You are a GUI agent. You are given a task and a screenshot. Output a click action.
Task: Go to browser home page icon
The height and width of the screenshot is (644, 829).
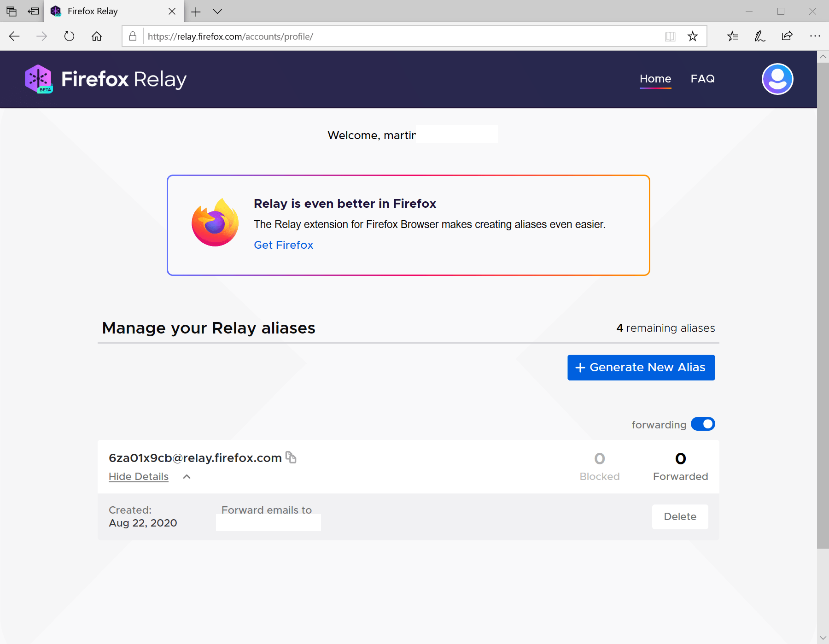click(x=97, y=36)
